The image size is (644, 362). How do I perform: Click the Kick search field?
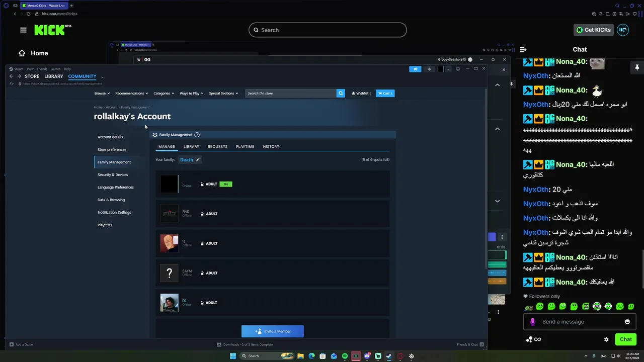click(x=328, y=30)
